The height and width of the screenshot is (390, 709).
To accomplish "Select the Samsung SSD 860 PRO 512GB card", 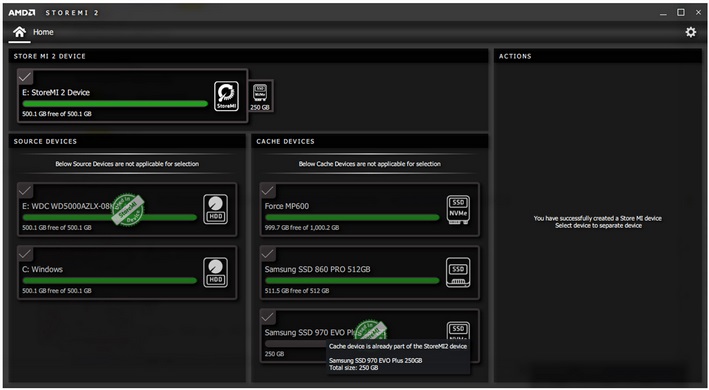I will click(369, 273).
